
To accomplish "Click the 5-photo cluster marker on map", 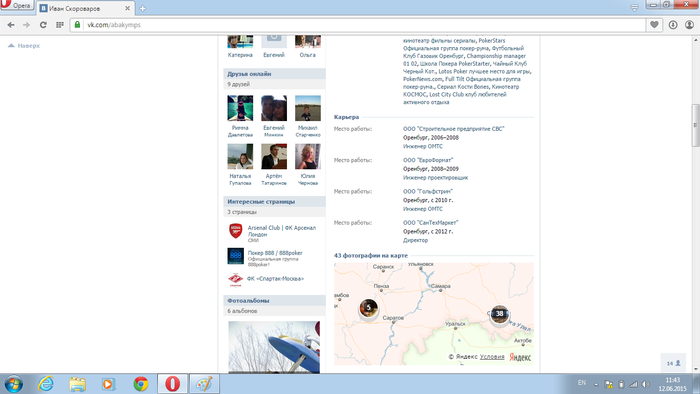I will pyautogui.click(x=369, y=307).
